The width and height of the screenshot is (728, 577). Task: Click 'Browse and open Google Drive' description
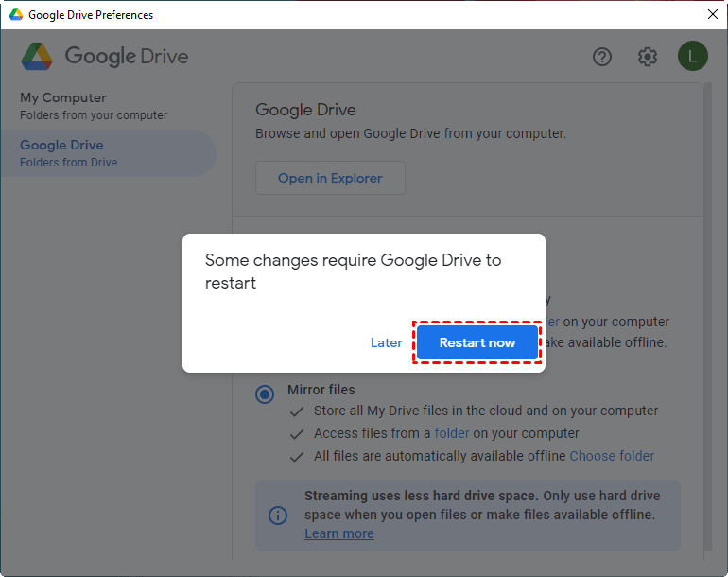(x=411, y=133)
